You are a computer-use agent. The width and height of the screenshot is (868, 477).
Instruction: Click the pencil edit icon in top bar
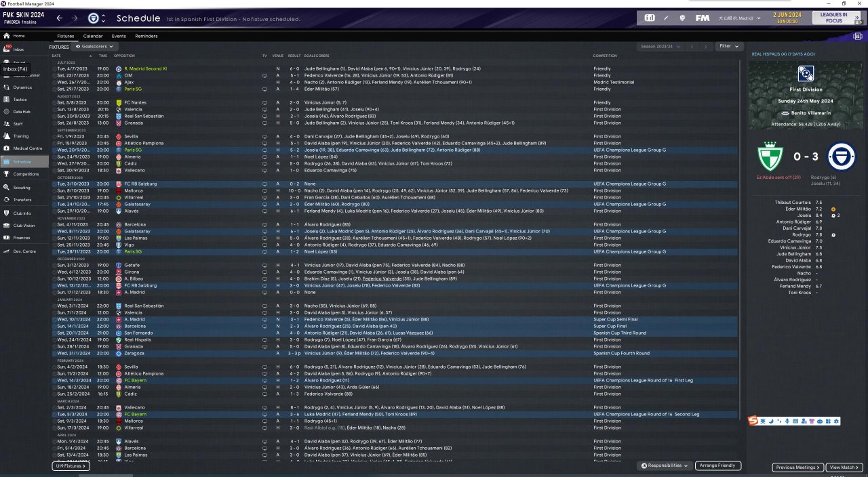(666, 18)
